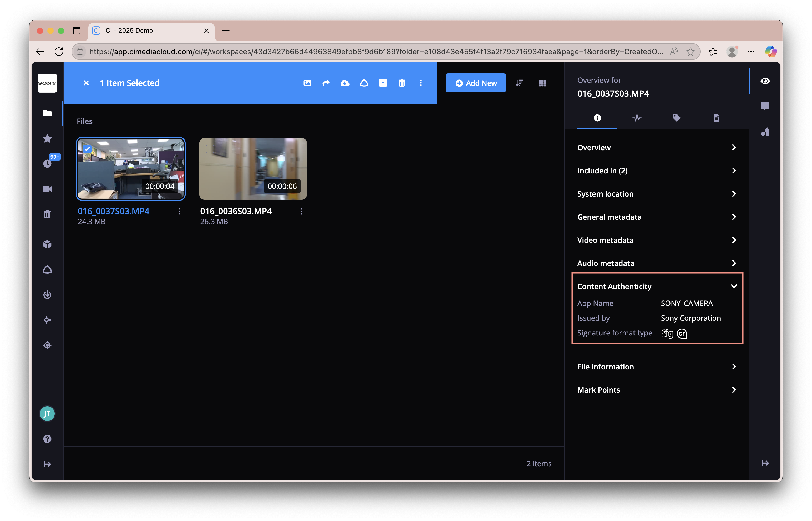
Task: Click the sidebar four-point star icon
Action: point(47,320)
